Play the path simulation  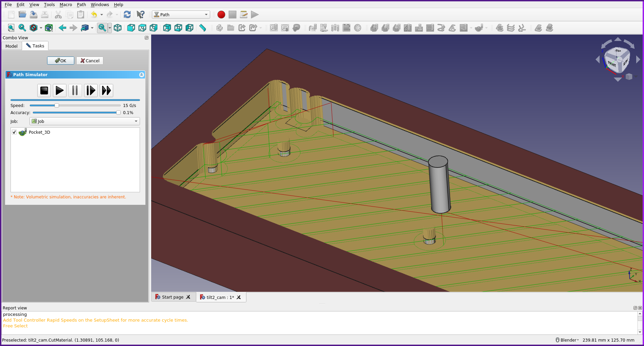pos(60,90)
